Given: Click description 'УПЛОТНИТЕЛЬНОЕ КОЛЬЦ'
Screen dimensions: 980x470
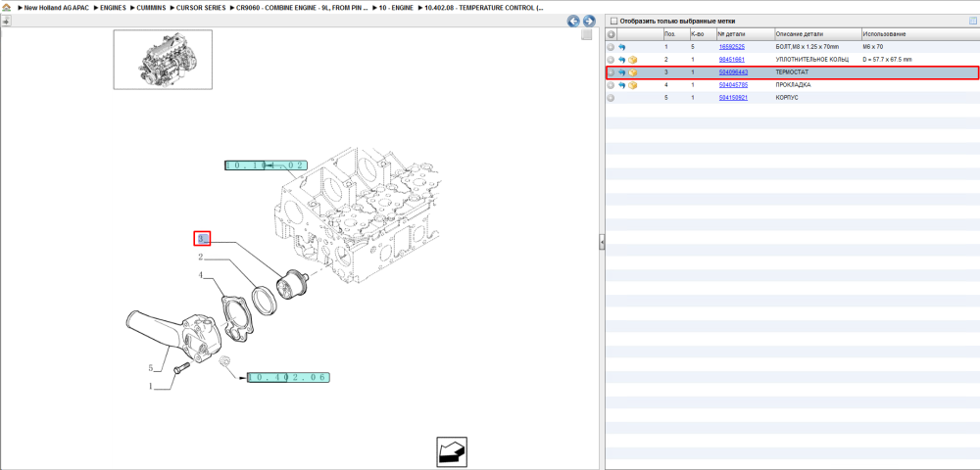Looking at the screenshot, I should pos(811,60).
